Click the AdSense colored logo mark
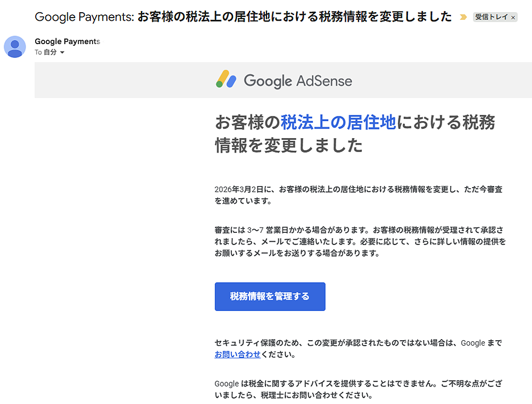Viewport: 532px width, 404px height. click(x=226, y=80)
